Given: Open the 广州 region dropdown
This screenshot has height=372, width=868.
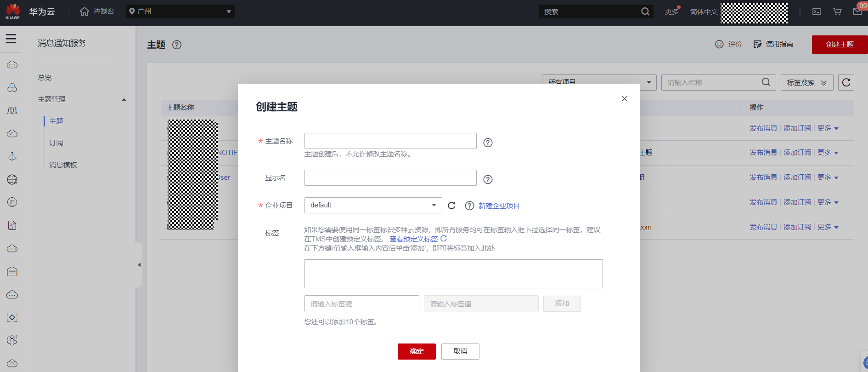Looking at the screenshot, I should coord(180,11).
